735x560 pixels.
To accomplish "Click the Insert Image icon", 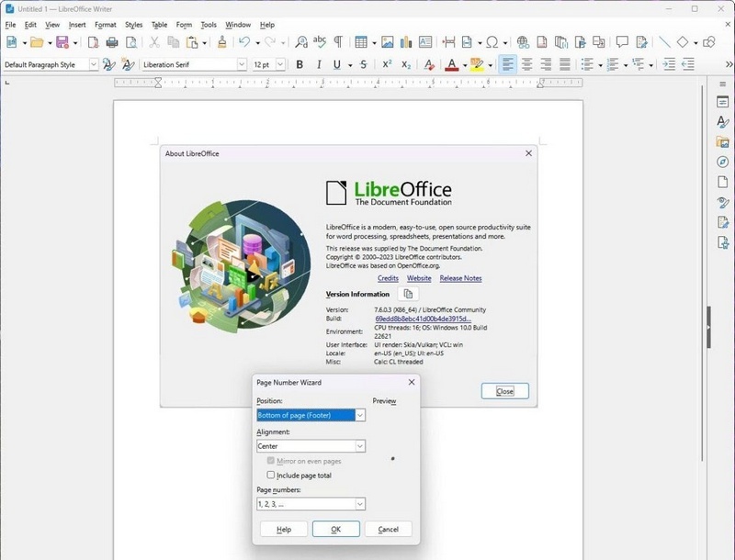I will (x=387, y=42).
